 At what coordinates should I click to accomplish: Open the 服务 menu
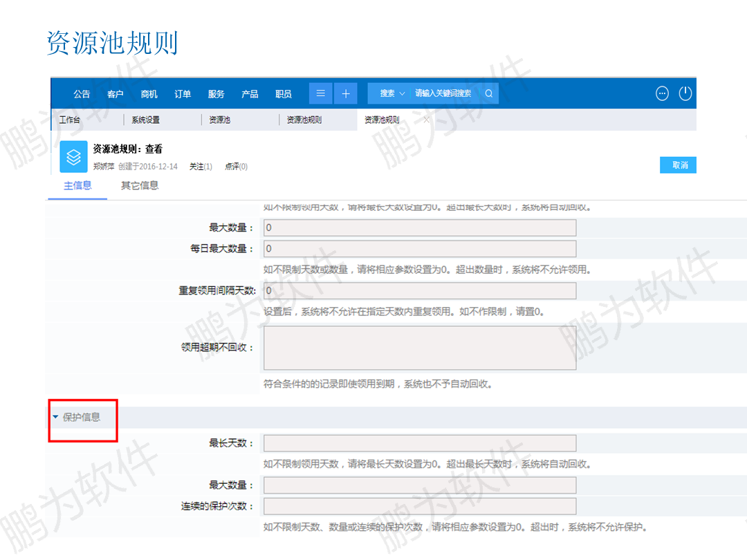click(216, 94)
